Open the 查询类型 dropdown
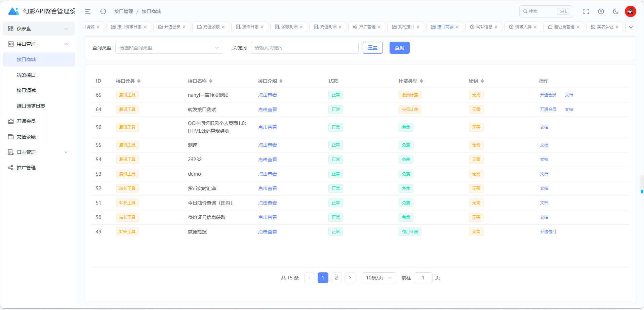Image resolution: width=644 pixels, height=310 pixels. click(169, 48)
